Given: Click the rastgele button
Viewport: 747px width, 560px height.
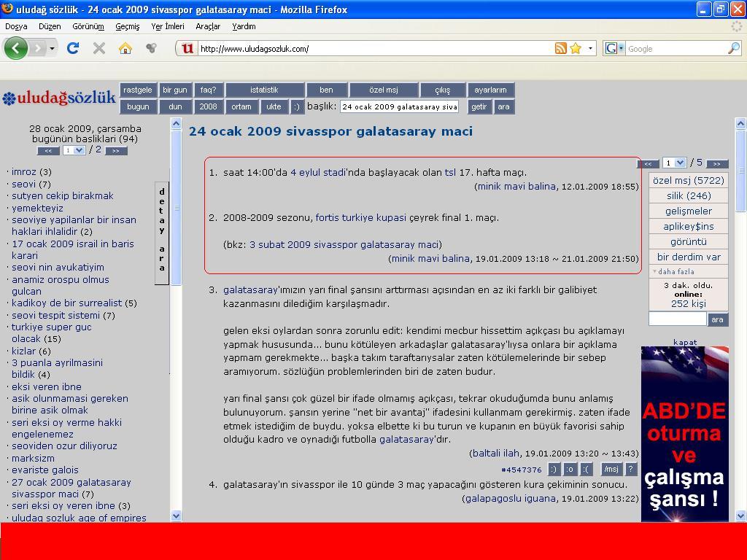Looking at the screenshot, I should click(x=138, y=90).
